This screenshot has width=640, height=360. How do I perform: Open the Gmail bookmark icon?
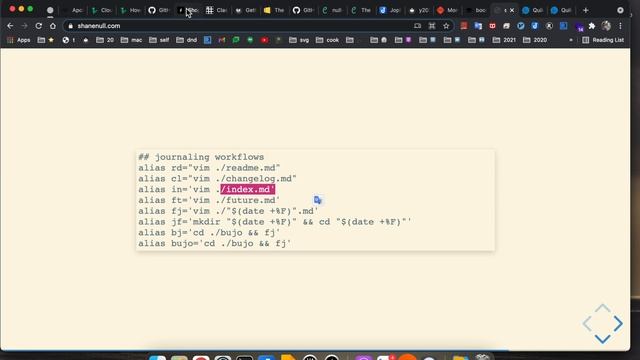(x=222, y=40)
